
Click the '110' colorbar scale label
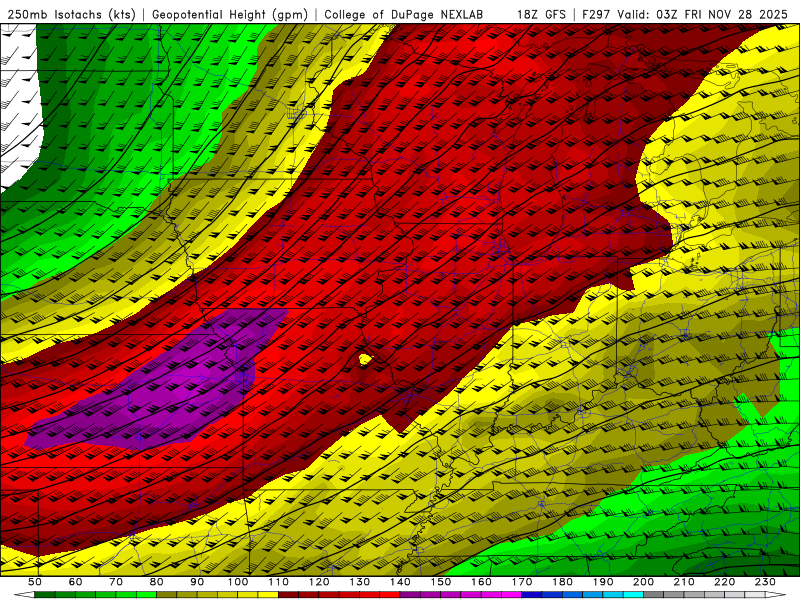tap(279, 582)
